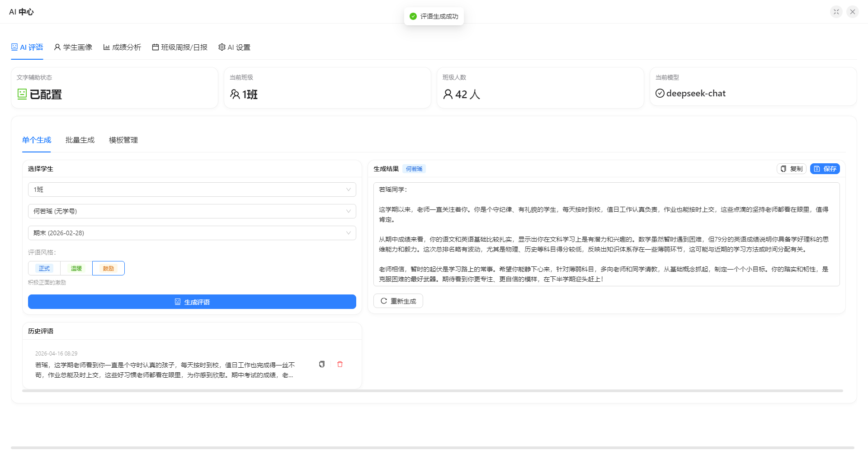Open the 期末 (2026-02-28) exam dropdown
Viewport: 868px width, 460px height.
tap(192, 233)
